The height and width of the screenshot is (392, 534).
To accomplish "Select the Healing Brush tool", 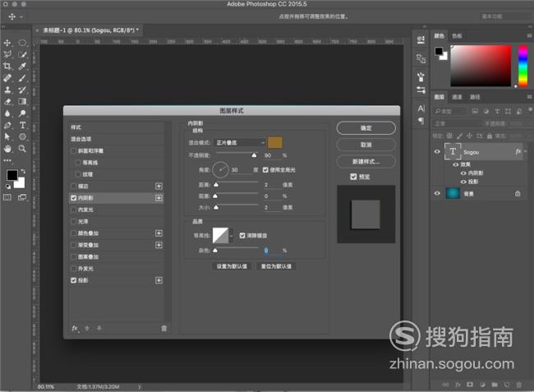I will click(x=7, y=78).
